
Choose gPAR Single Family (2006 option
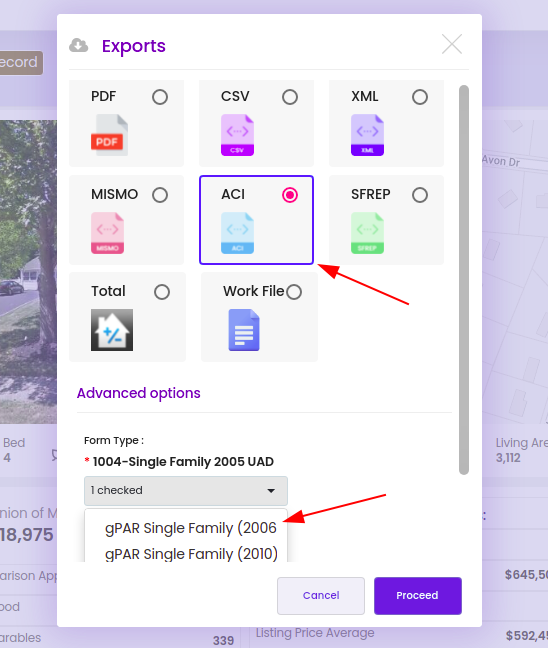(x=191, y=528)
